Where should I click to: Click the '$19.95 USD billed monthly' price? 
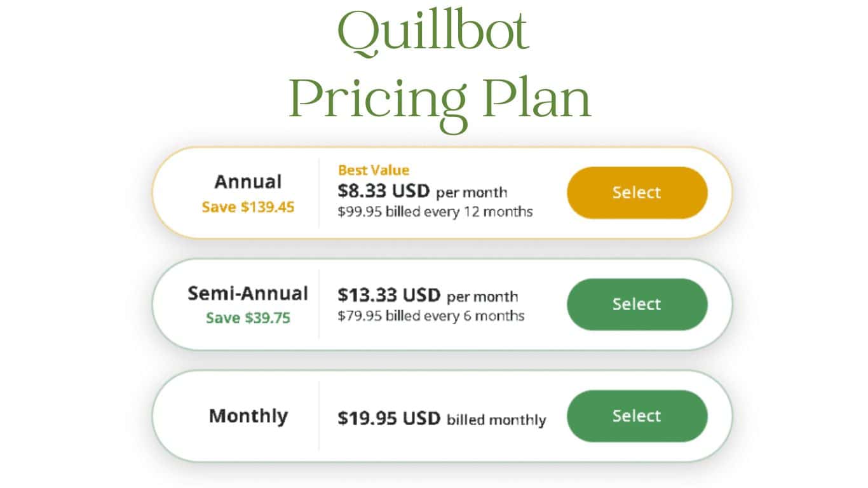442,418
